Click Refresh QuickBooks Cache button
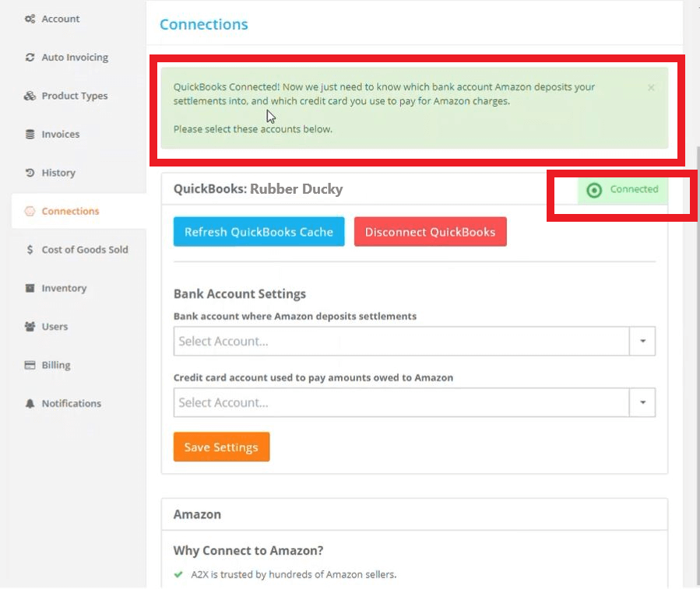 tap(259, 232)
